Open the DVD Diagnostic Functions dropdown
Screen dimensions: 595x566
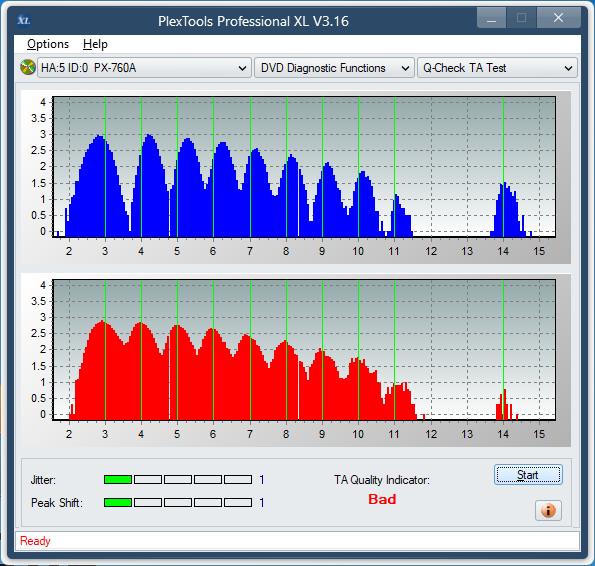click(x=334, y=68)
